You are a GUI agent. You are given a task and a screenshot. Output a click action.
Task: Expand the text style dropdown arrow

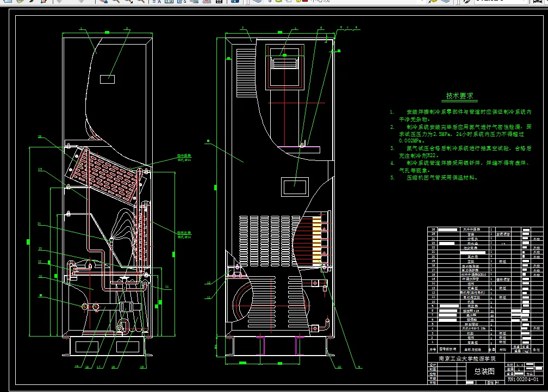(x=524, y=2)
